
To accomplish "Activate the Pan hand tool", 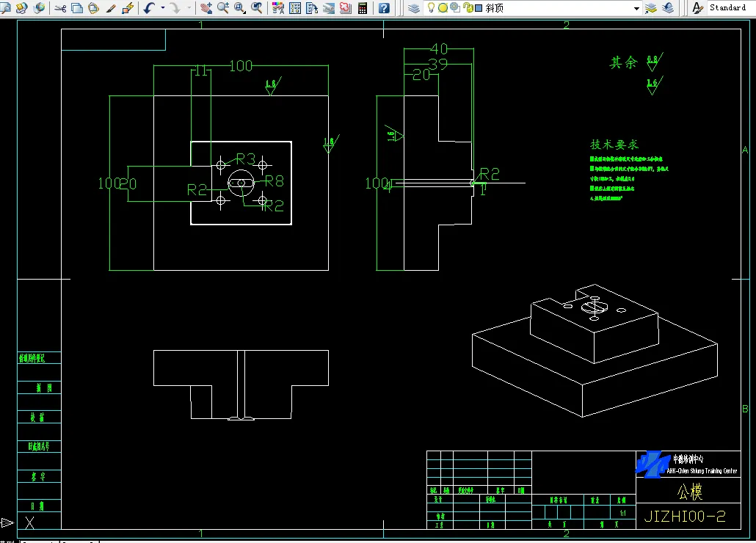I will [x=206, y=8].
